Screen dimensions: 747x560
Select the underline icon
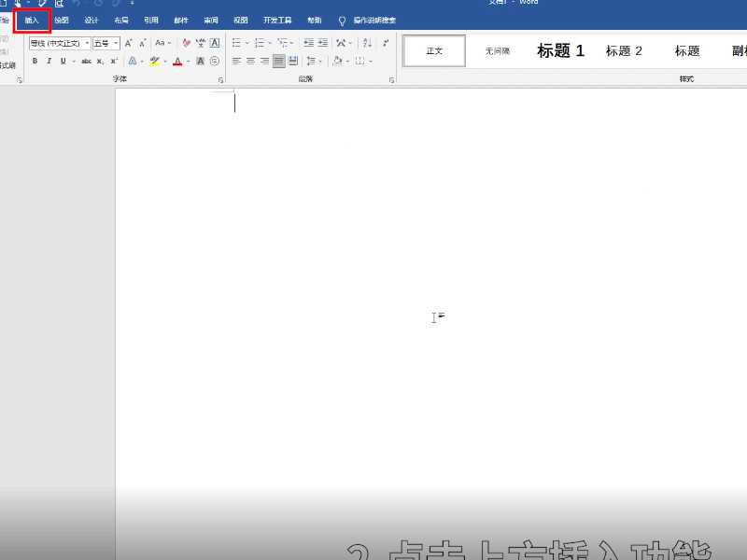tap(63, 61)
